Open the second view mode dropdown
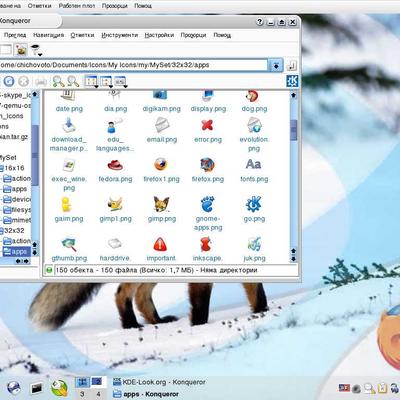The height and width of the screenshot is (400, 400). point(106,82)
